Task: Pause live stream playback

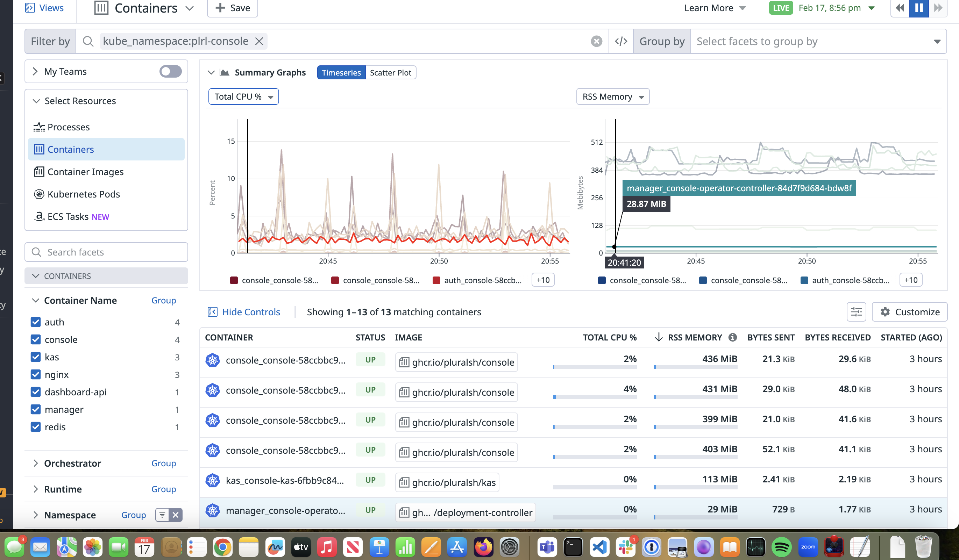Action: 919,8
